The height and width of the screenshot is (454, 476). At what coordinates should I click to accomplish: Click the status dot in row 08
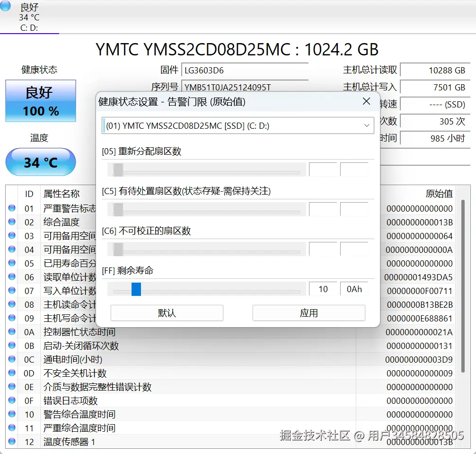12,304
